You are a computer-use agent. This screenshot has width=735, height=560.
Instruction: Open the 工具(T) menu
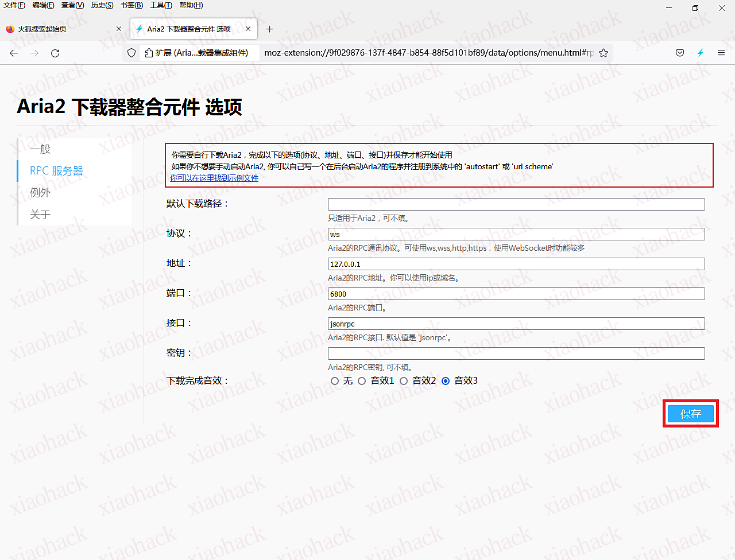pos(161,5)
